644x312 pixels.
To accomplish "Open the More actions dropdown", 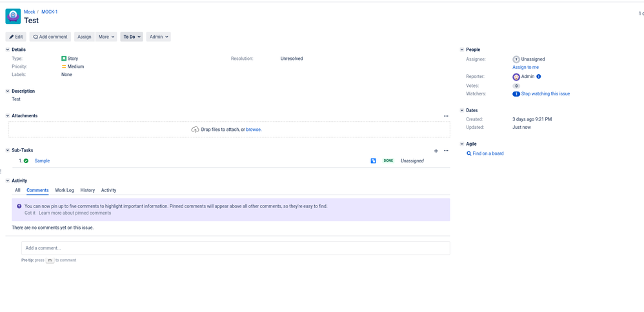I will tap(106, 37).
